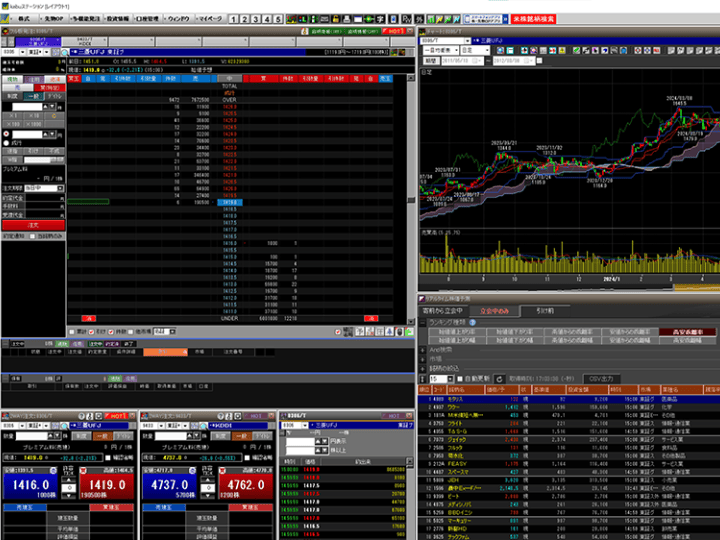Click the ranking help question mark icon
The width and height of the screenshot is (720, 540).
click(x=472, y=322)
